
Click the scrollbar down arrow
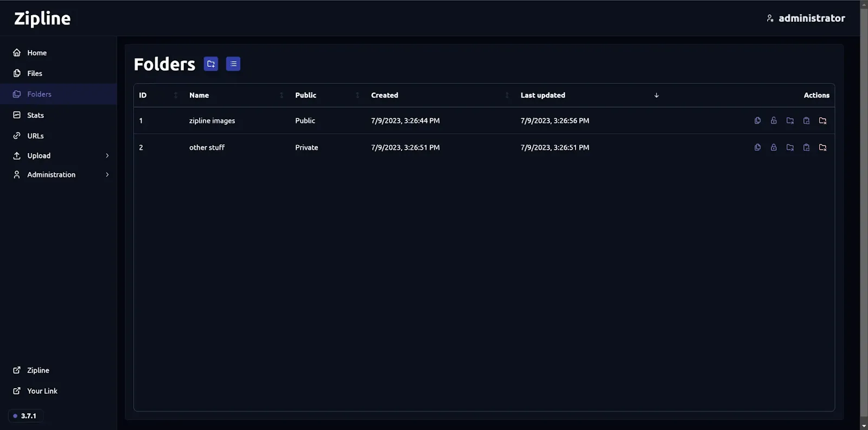pos(864,426)
